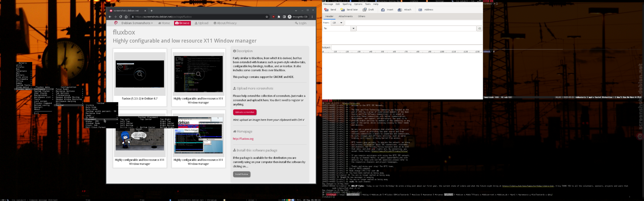The height and width of the screenshot is (201, 644).
Task: Open the About/Privacy link
Action: pos(225,23)
